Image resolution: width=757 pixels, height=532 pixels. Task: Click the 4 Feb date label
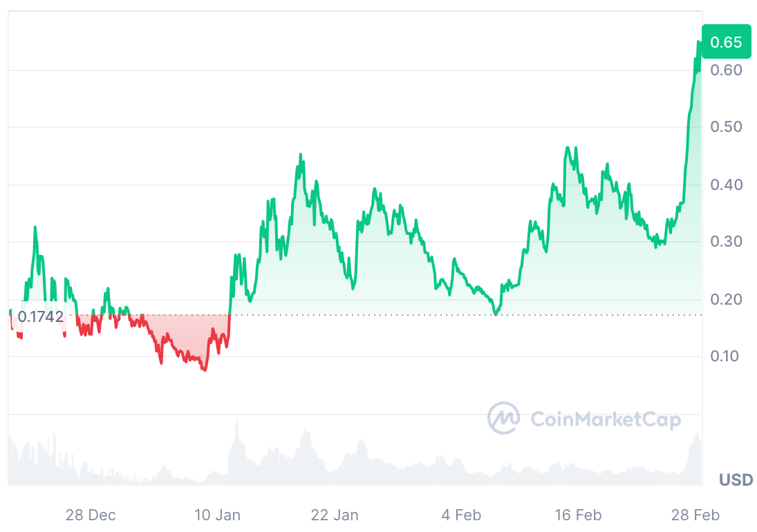pos(461,515)
